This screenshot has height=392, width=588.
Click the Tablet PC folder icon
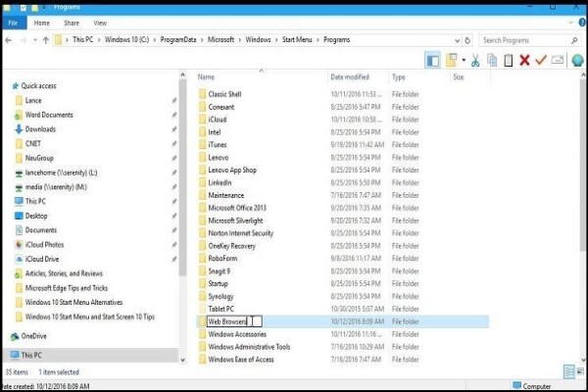[203, 309]
